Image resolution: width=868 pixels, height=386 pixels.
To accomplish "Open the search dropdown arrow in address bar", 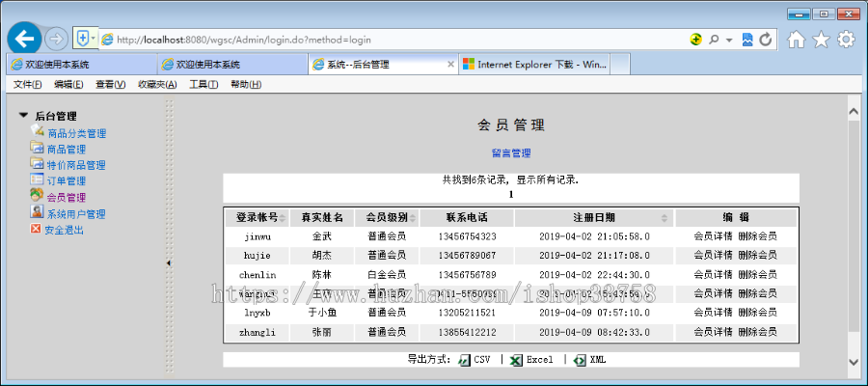I will [729, 40].
